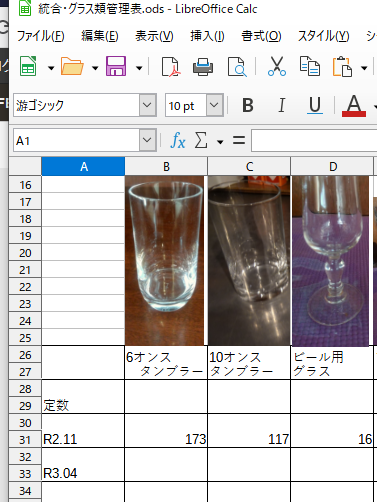Viewport: 377px width, 502px height.
Task: Click the Formula equals icon
Action: [x=239, y=140]
